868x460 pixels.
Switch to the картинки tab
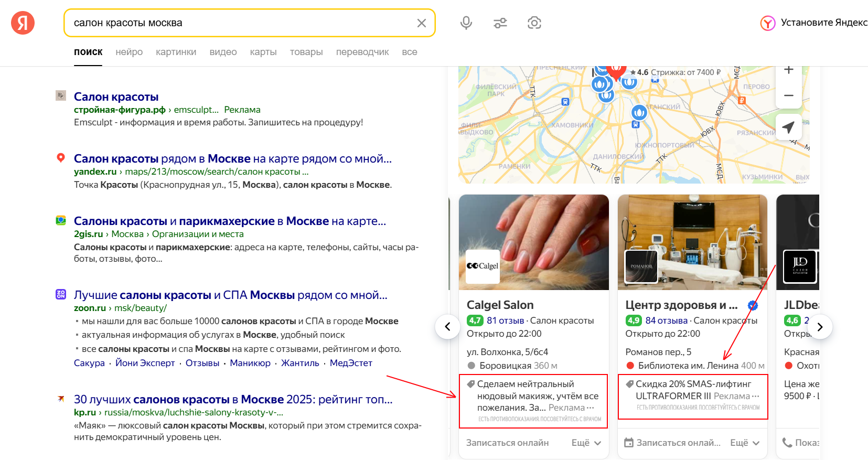coord(176,52)
